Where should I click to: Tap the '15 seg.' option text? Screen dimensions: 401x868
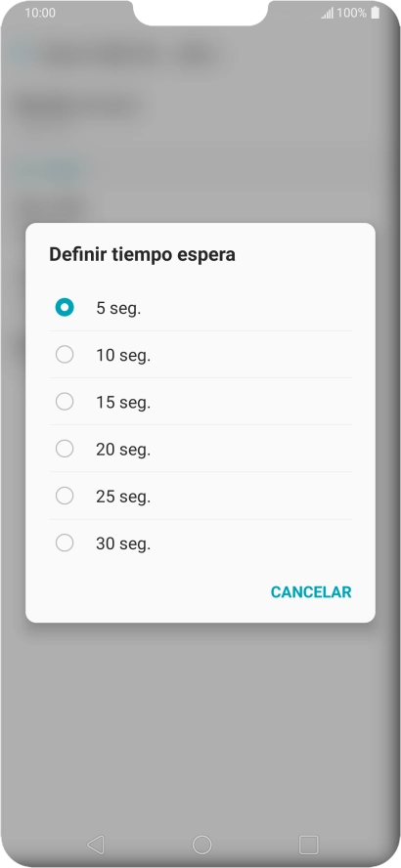point(123,403)
